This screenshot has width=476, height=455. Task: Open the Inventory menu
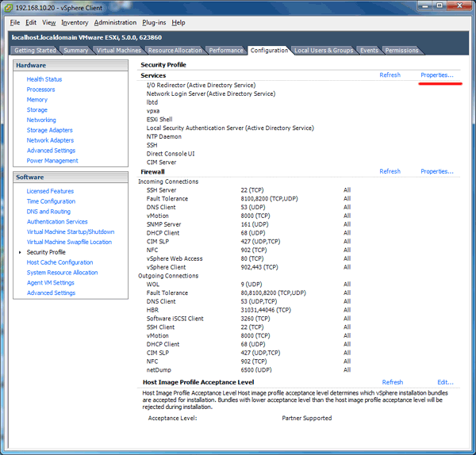(x=75, y=22)
